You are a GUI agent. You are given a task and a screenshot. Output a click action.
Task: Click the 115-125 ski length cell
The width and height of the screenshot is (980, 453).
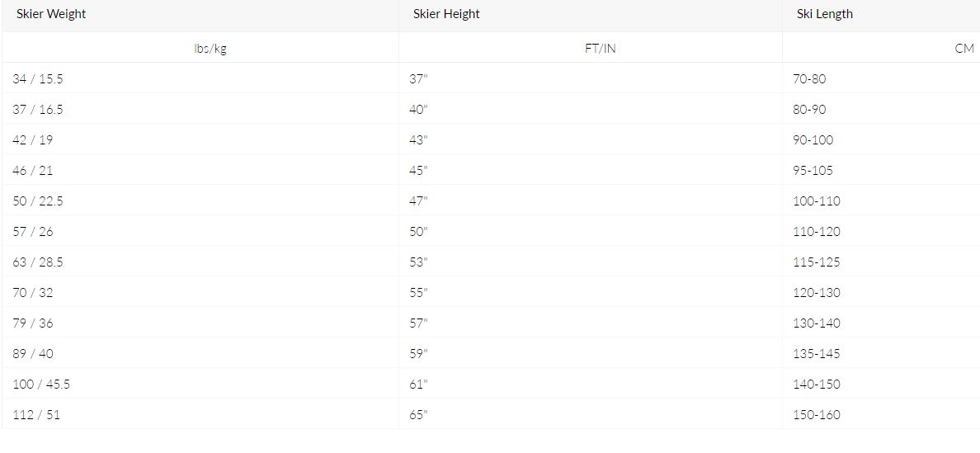816,262
